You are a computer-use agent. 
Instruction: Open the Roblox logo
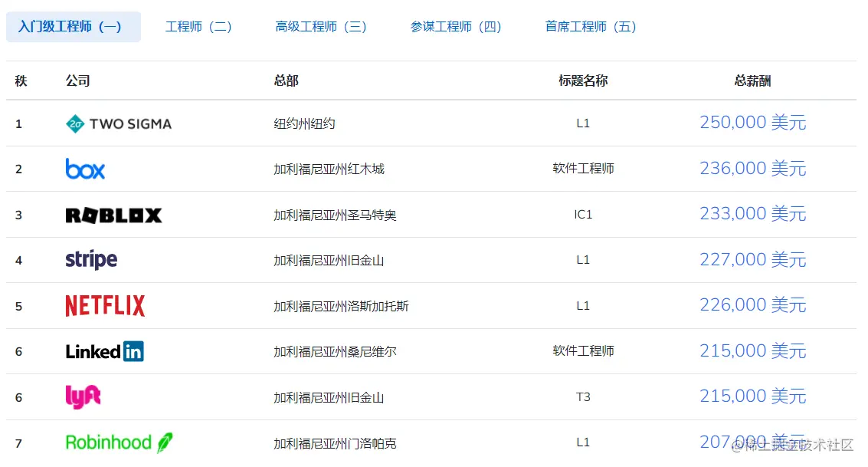[113, 215]
